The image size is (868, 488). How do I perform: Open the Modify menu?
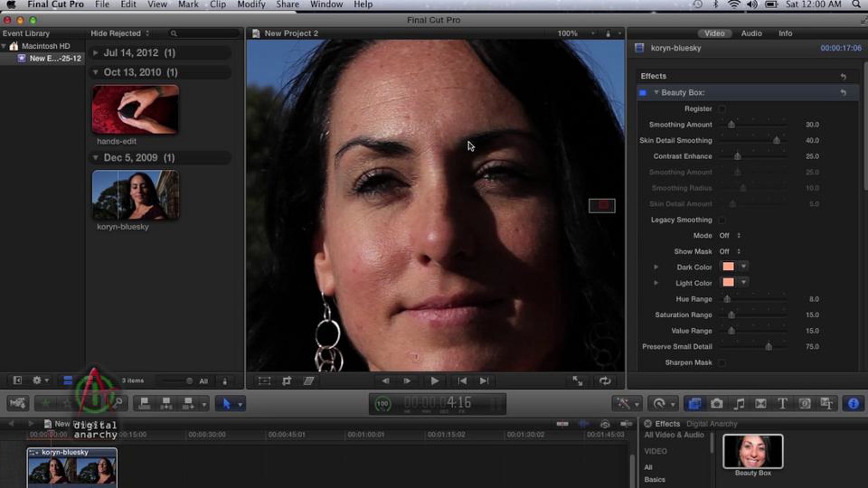click(251, 5)
